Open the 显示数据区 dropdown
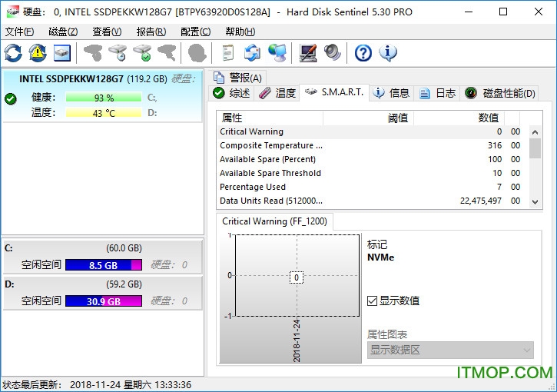 [x=450, y=350]
